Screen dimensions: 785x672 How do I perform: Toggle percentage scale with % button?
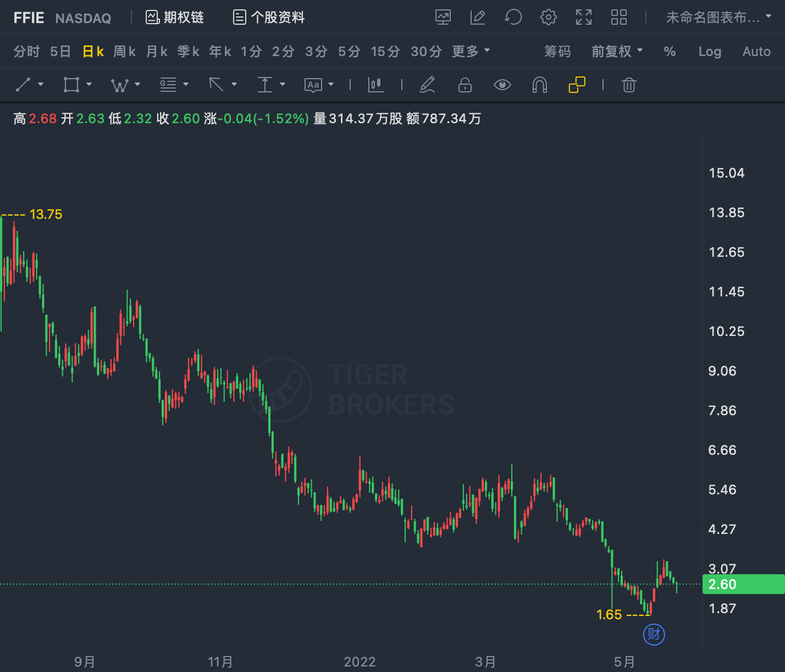point(670,52)
